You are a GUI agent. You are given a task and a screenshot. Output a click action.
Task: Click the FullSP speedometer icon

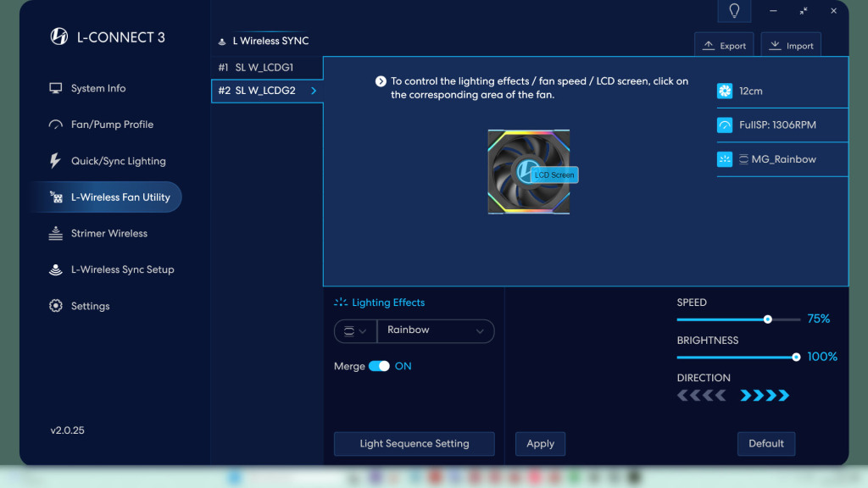[725, 125]
